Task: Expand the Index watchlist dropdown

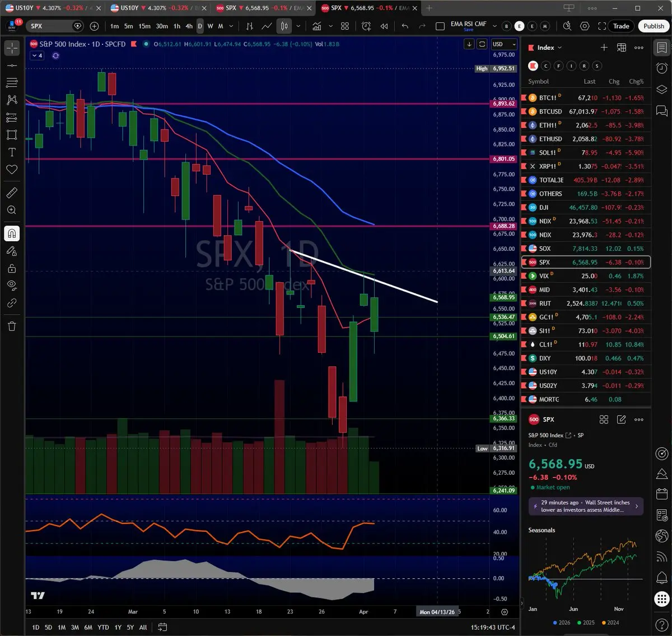Action: (x=549, y=48)
